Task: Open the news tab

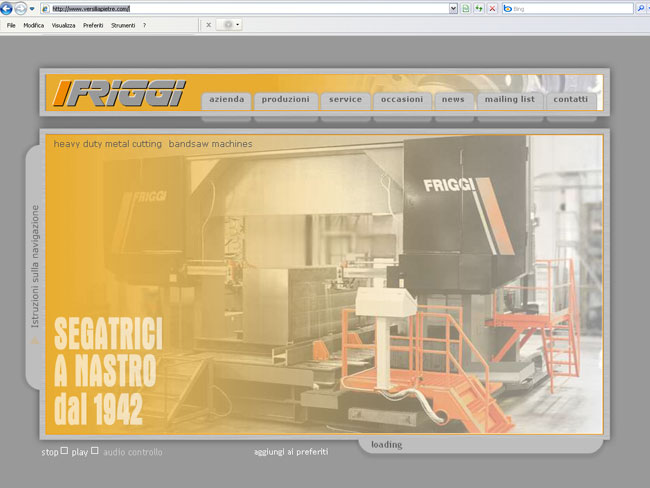Action: pyautogui.click(x=454, y=100)
